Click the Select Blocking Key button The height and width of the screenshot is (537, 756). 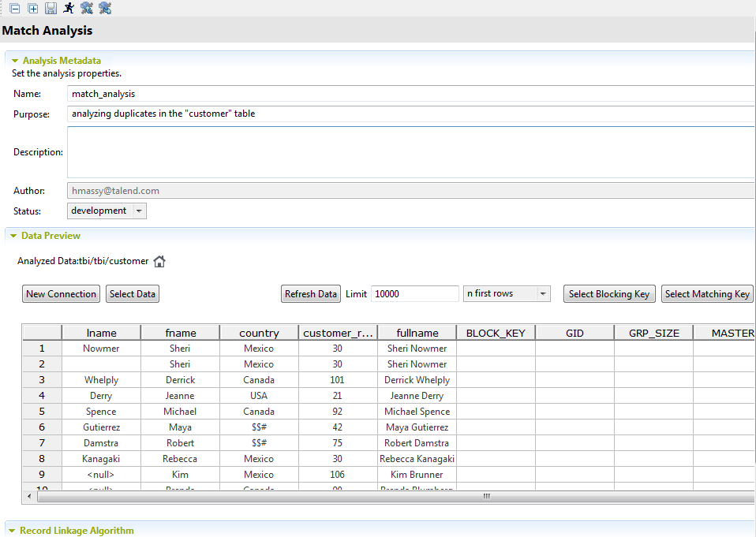coord(608,294)
